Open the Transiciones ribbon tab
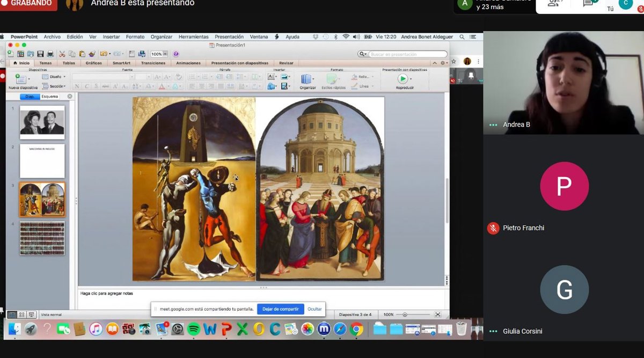Image resolution: width=644 pixels, height=358 pixels. (x=153, y=63)
